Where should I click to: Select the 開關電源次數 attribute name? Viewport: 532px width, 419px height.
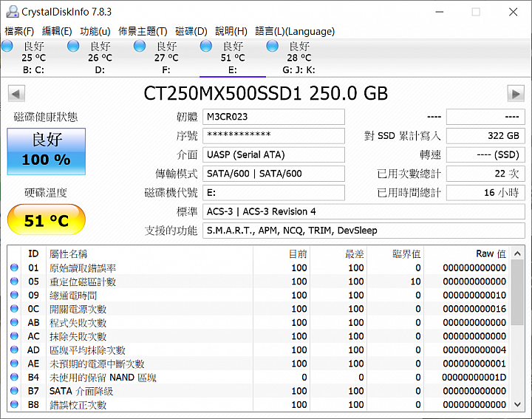78,309
